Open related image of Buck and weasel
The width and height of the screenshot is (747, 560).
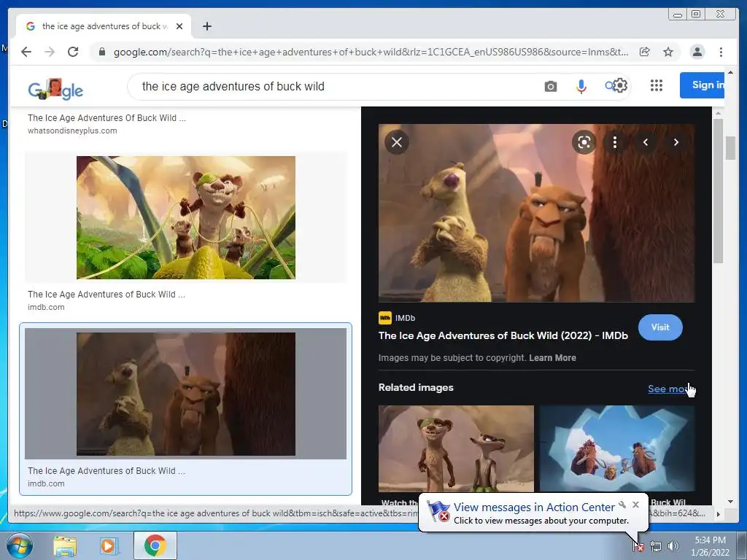coord(456,448)
